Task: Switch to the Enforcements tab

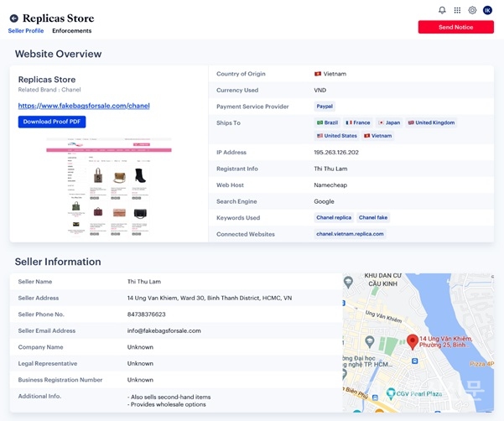Action: [x=71, y=31]
